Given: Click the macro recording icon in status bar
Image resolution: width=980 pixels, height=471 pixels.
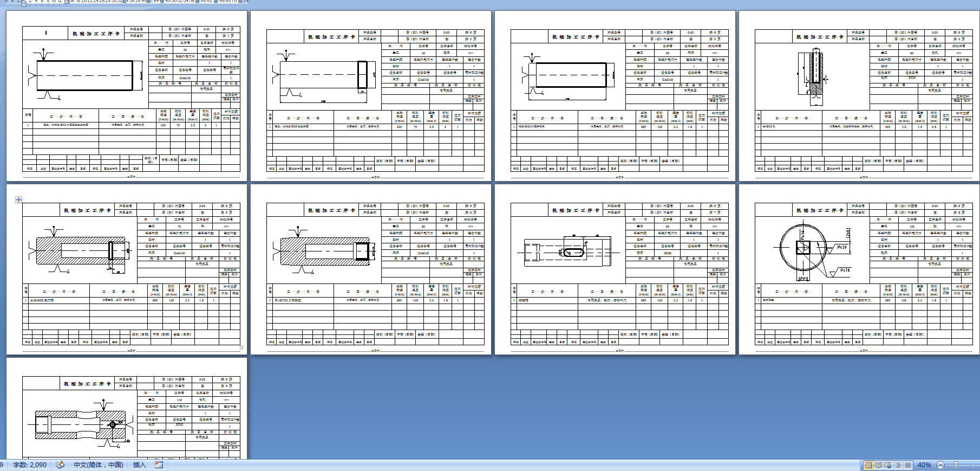Looking at the screenshot, I should point(159,465).
